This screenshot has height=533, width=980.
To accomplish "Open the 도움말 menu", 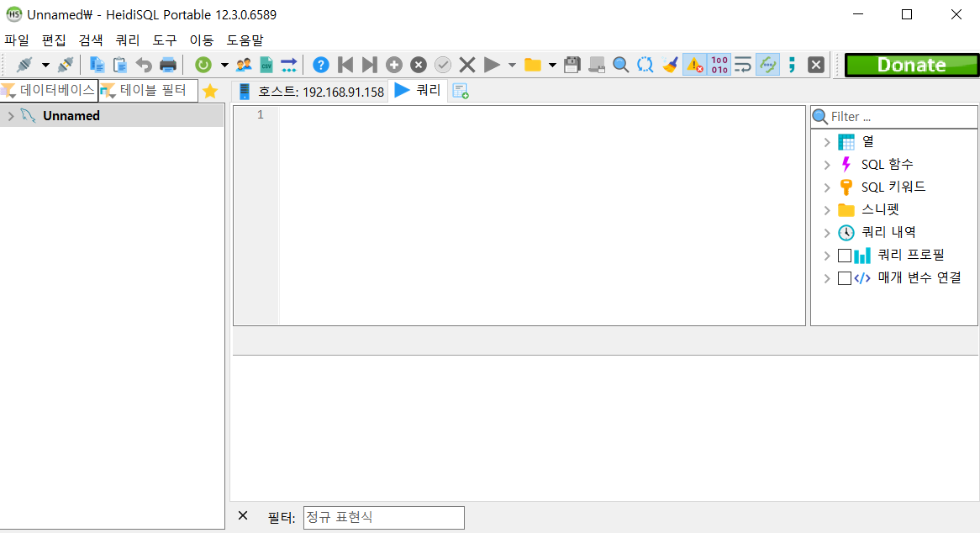I will tap(245, 40).
